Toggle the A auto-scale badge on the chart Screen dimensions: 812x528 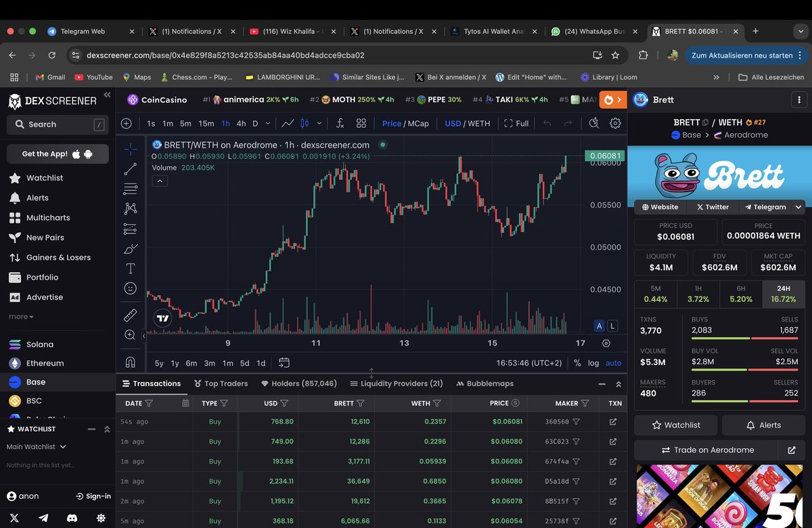[599, 326]
